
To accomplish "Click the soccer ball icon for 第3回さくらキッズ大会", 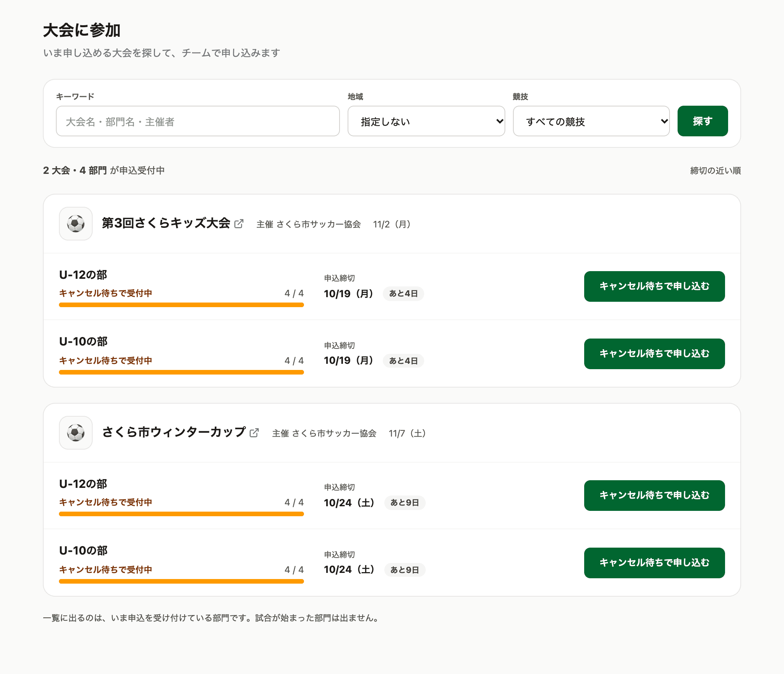I will [76, 224].
